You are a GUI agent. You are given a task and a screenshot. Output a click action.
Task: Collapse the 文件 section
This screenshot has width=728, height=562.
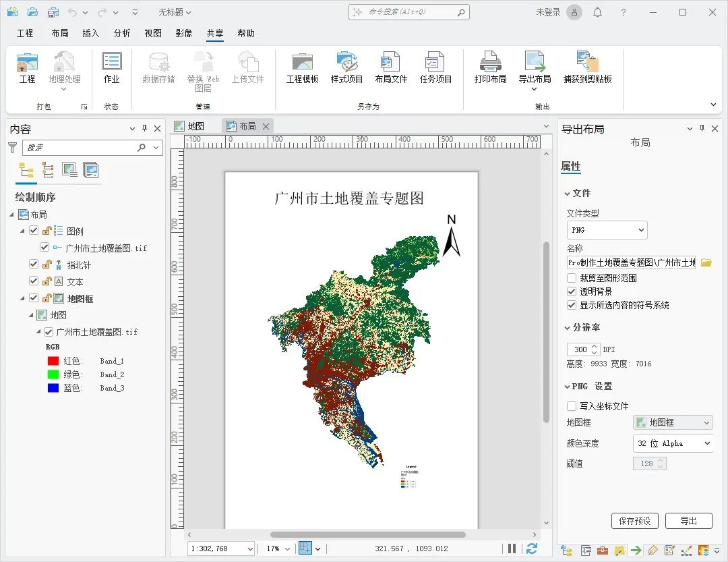click(x=567, y=194)
